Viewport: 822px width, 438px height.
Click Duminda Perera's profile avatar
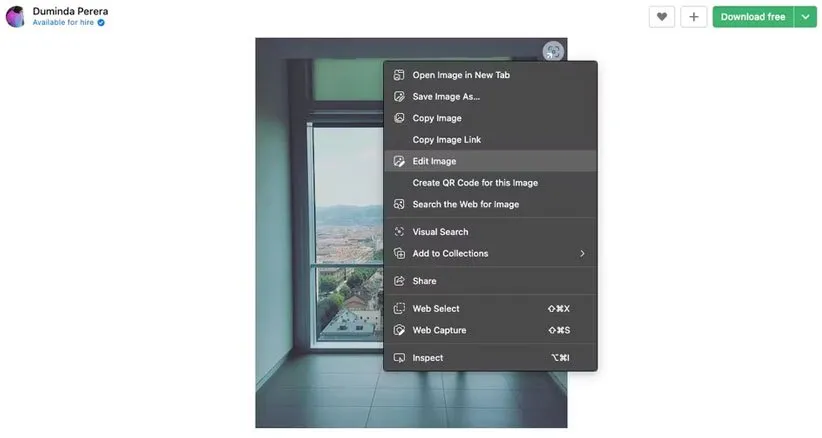[16, 16]
